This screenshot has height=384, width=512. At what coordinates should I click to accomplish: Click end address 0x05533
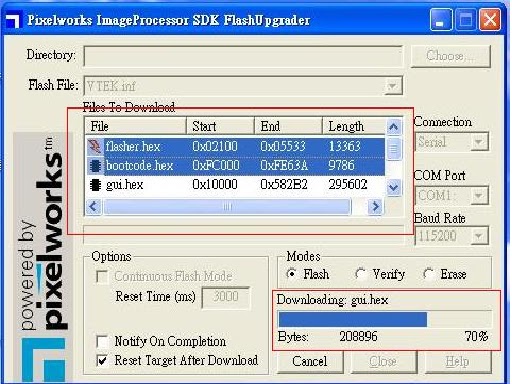point(283,147)
